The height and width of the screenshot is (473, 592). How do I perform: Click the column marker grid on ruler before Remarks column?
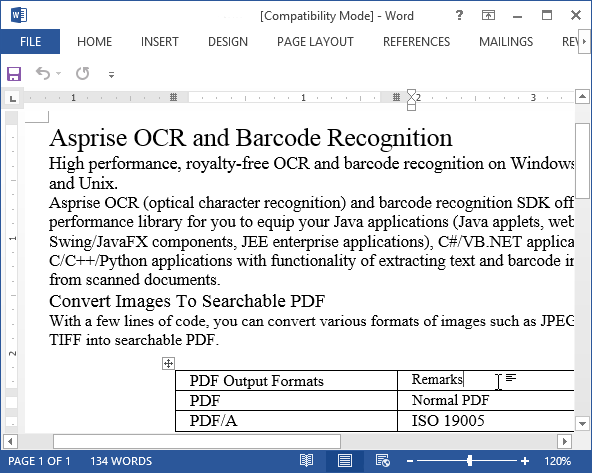coord(396,97)
